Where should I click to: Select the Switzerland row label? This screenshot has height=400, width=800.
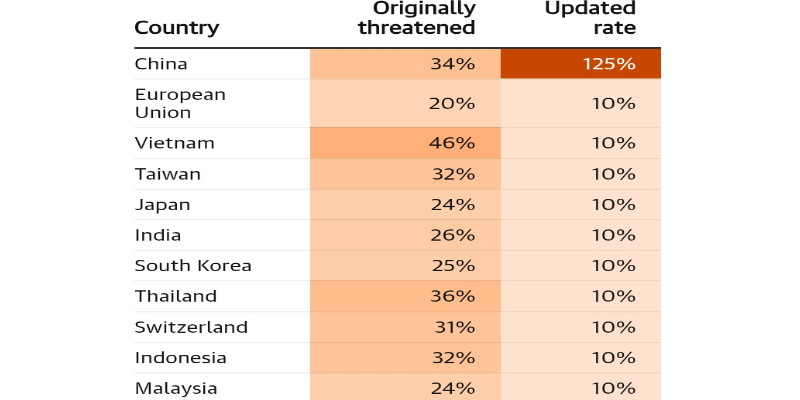pyautogui.click(x=191, y=327)
